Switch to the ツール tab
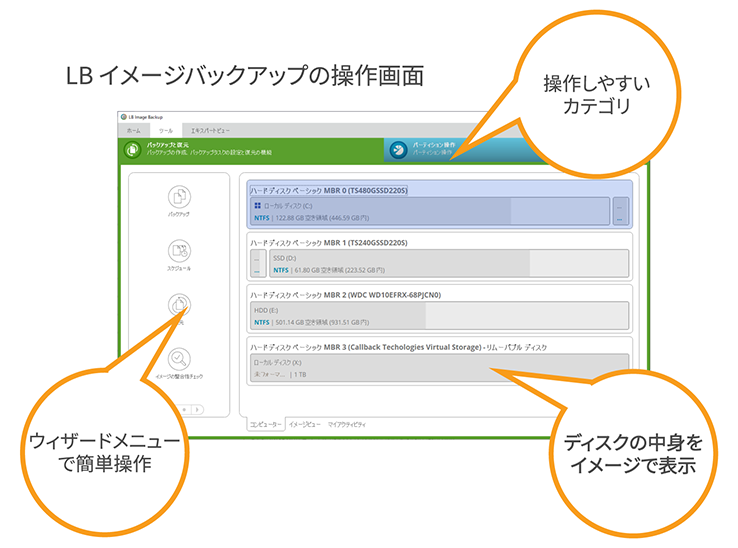 point(166,130)
